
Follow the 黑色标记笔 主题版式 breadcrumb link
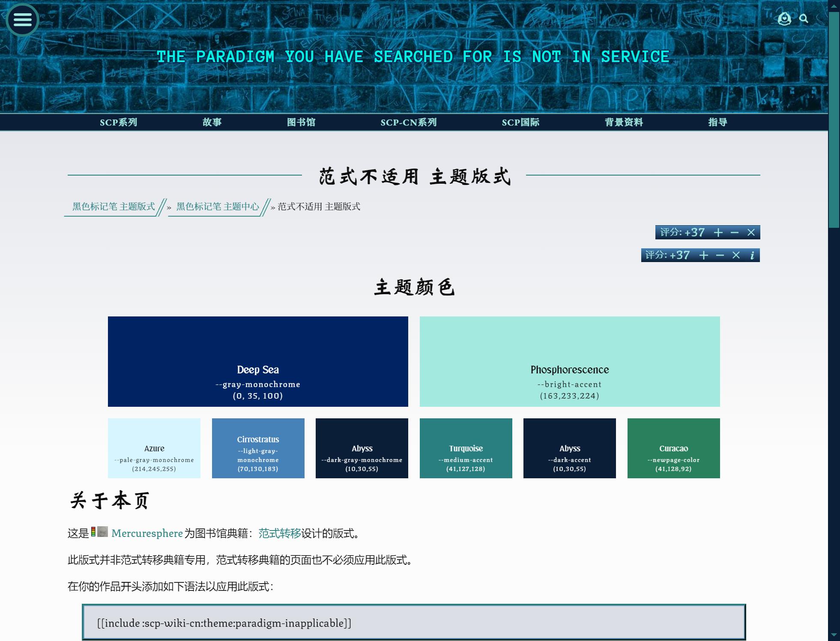coord(114,207)
